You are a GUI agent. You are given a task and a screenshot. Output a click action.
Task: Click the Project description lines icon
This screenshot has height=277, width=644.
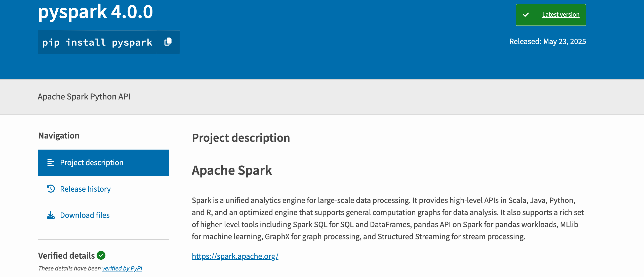point(51,162)
